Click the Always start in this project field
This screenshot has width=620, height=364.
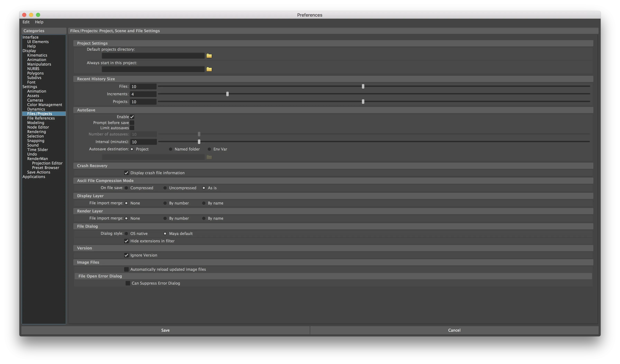[x=153, y=69]
